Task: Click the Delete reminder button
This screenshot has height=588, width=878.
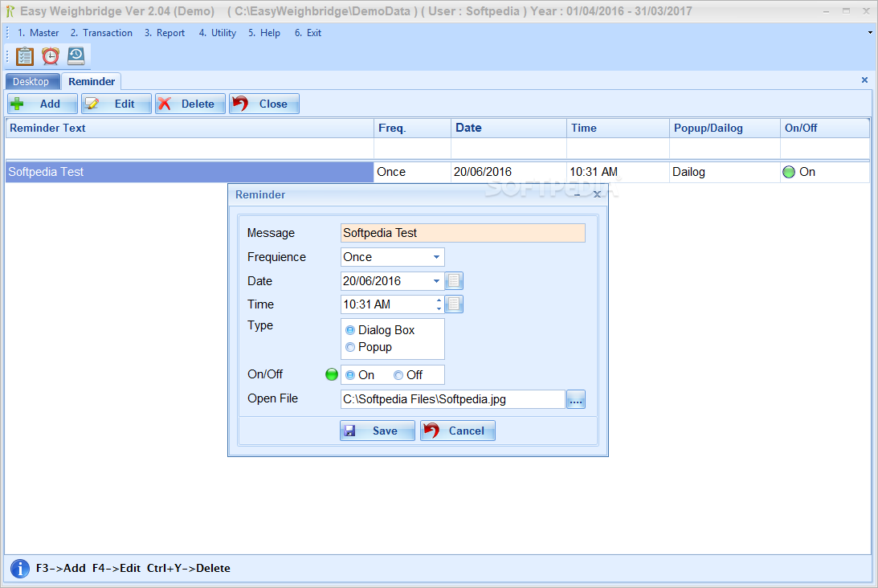Action: pos(190,104)
